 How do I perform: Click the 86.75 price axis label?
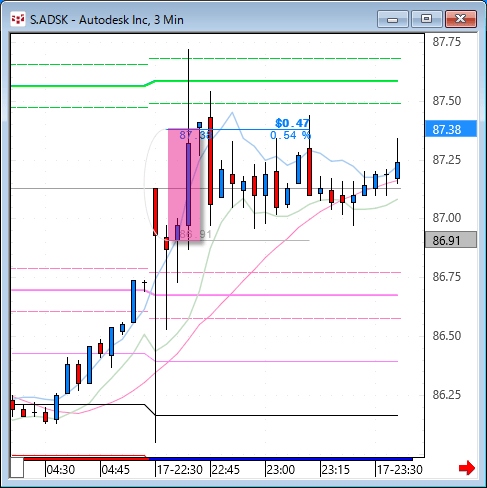point(447,277)
